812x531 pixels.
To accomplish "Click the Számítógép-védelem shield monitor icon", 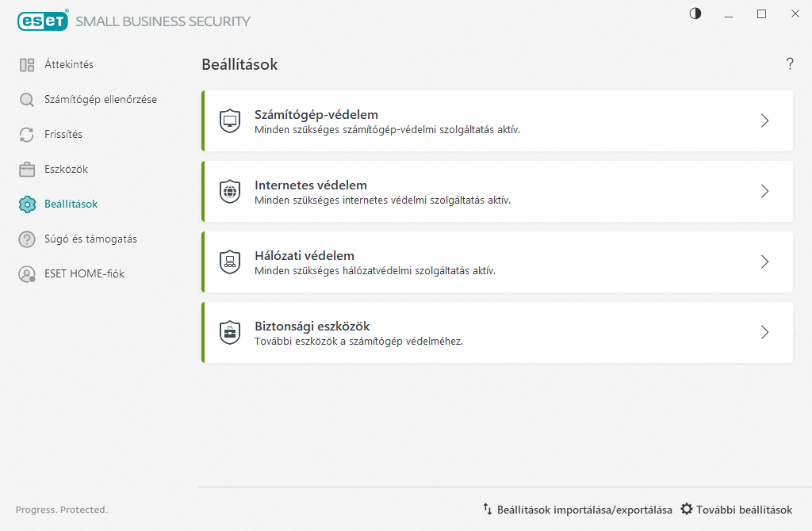I will coord(229,121).
